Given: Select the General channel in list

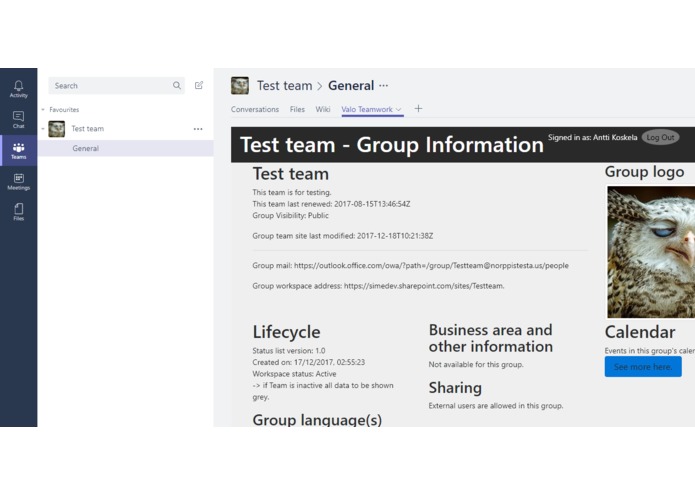Looking at the screenshot, I should (x=126, y=148).
